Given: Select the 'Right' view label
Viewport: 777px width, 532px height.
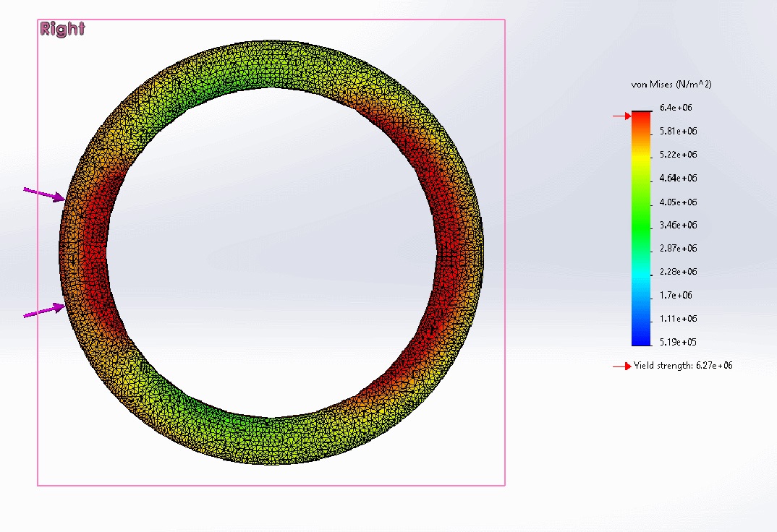Looking at the screenshot, I should pyautogui.click(x=62, y=29).
